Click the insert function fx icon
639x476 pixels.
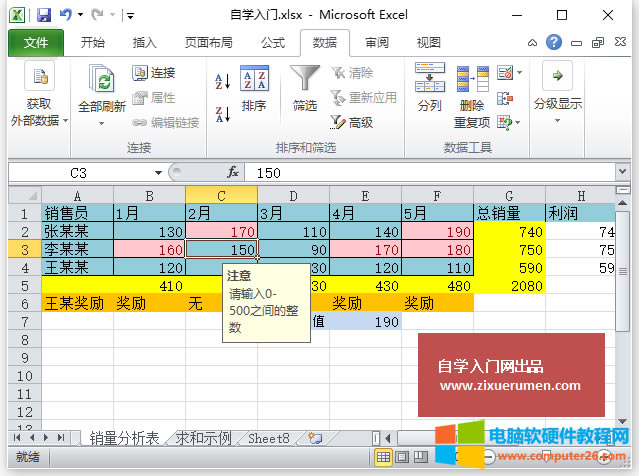click(233, 172)
